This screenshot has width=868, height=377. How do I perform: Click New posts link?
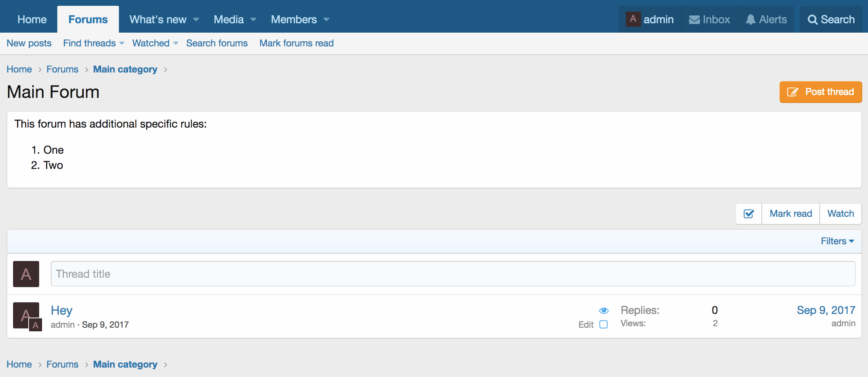pos(29,43)
